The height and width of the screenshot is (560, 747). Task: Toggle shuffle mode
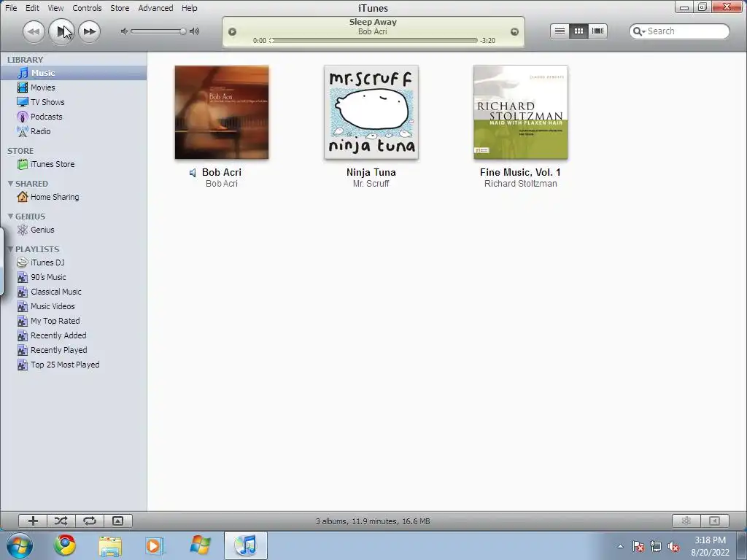[x=61, y=521]
